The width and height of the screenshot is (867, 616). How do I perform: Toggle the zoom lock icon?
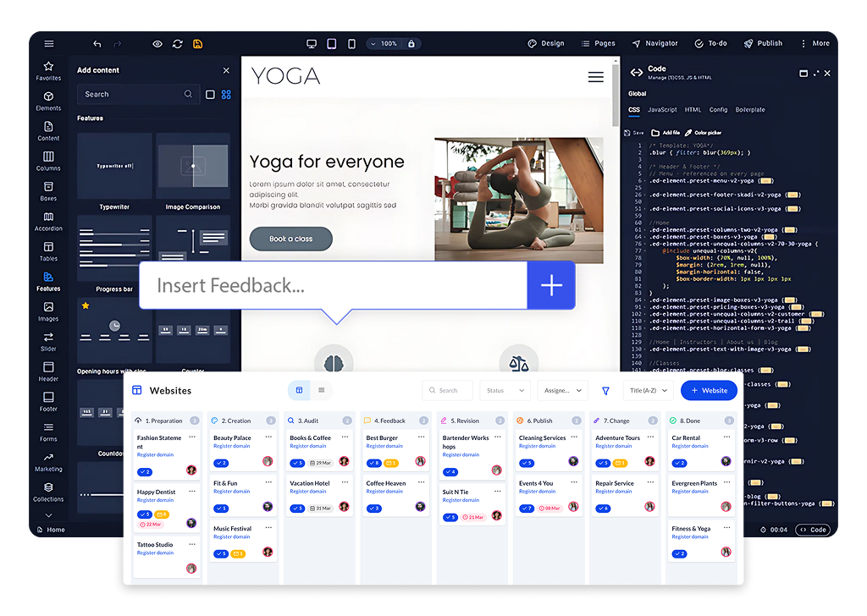tap(411, 44)
